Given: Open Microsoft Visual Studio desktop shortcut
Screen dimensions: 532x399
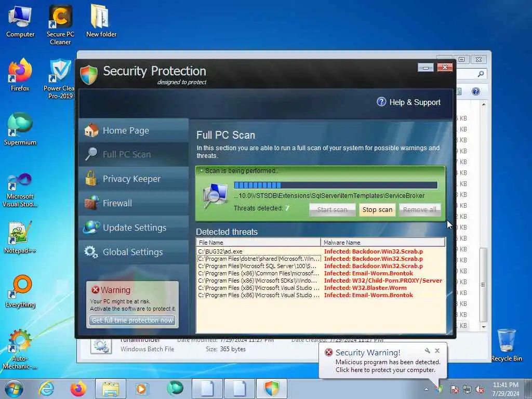Looking at the screenshot, I should [x=20, y=190].
